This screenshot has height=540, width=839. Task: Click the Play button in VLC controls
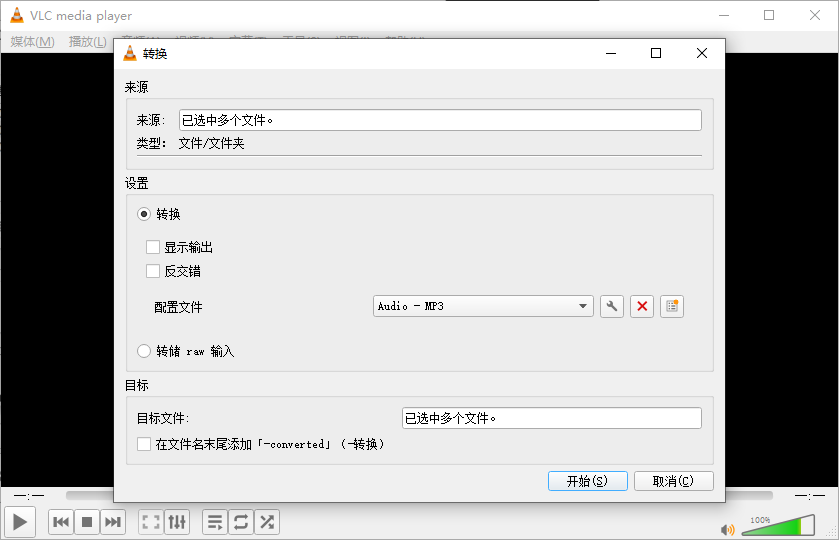[20, 522]
